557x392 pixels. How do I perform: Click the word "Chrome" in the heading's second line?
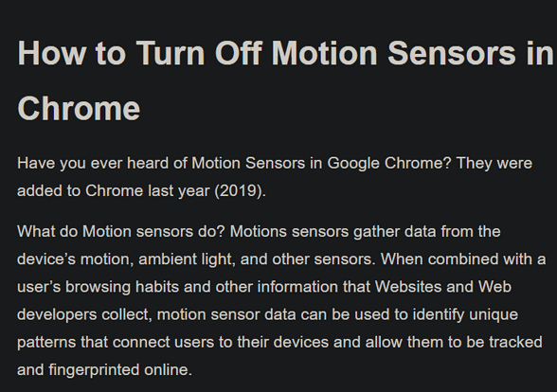[x=79, y=108]
